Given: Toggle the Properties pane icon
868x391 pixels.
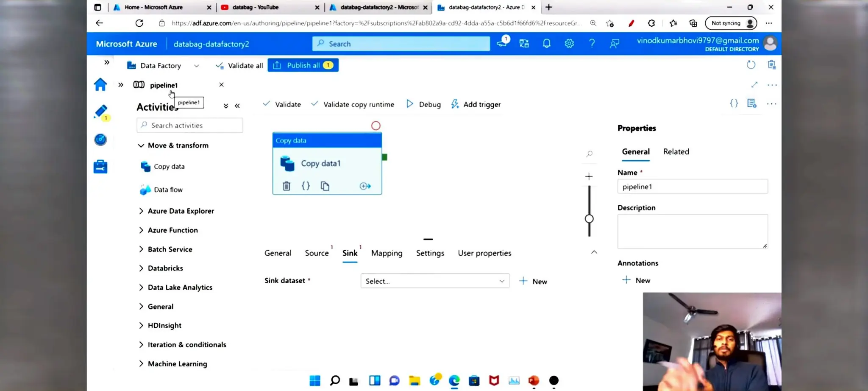Looking at the screenshot, I should (x=752, y=103).
